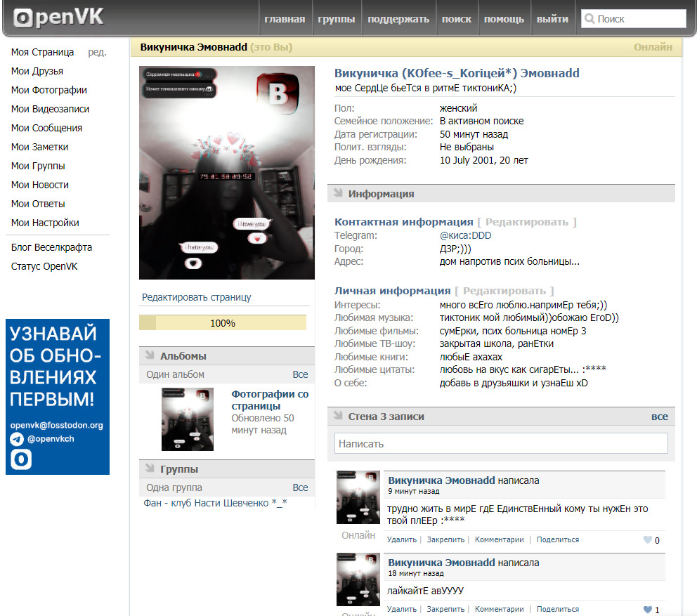The image size is (697, 616).
Task: Open Мои Группы
Action: click(x=38, y=166)
